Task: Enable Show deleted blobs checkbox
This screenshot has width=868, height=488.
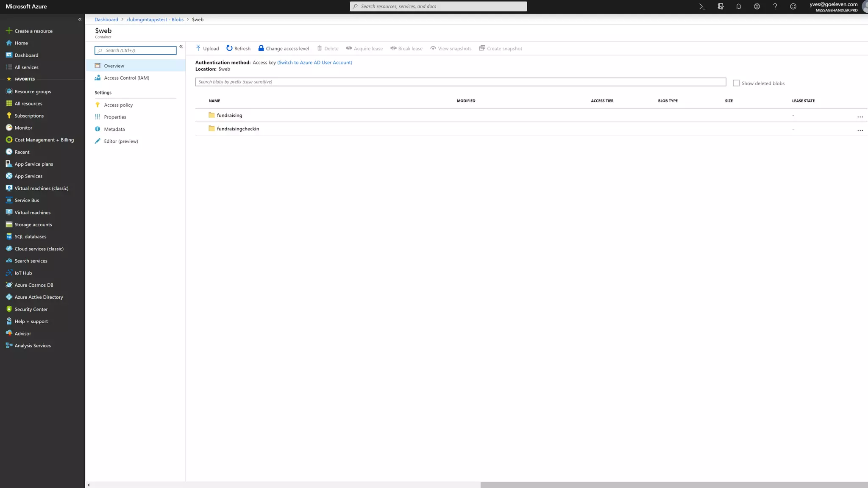Action: pyautogui.click(x=736, y=83)
